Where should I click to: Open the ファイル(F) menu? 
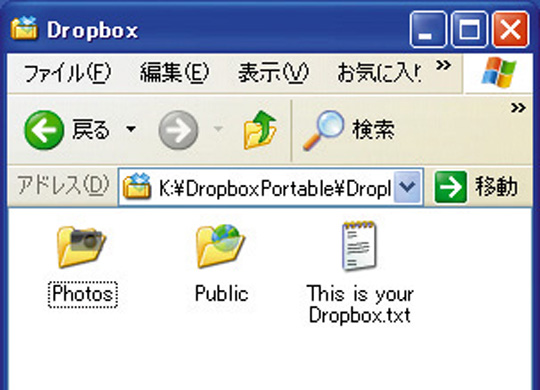point(68,73)
